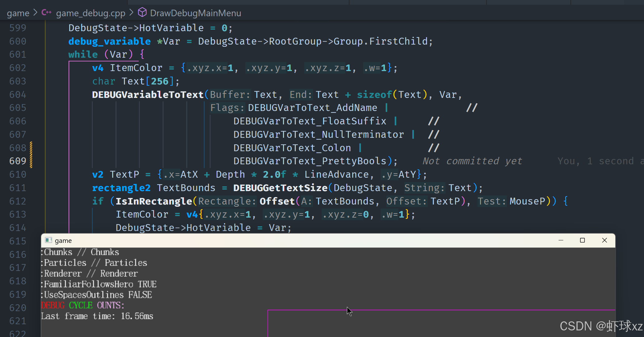Click the C++ file icon in breadcrumb

click(46, 13)
